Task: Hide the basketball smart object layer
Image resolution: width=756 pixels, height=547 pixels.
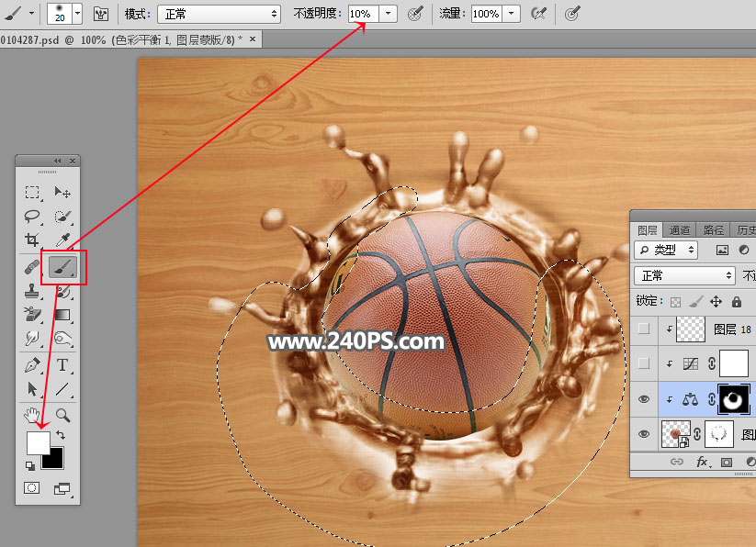Action: click(x=644, y=434)
